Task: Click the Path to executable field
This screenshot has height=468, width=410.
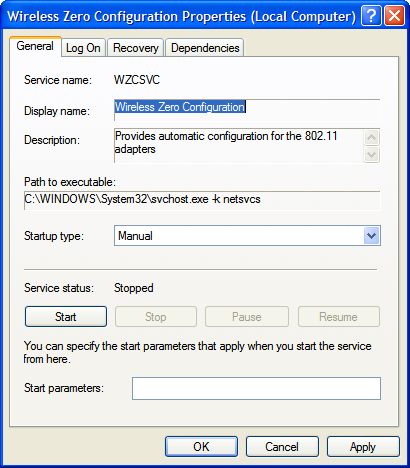Action: 202,200
